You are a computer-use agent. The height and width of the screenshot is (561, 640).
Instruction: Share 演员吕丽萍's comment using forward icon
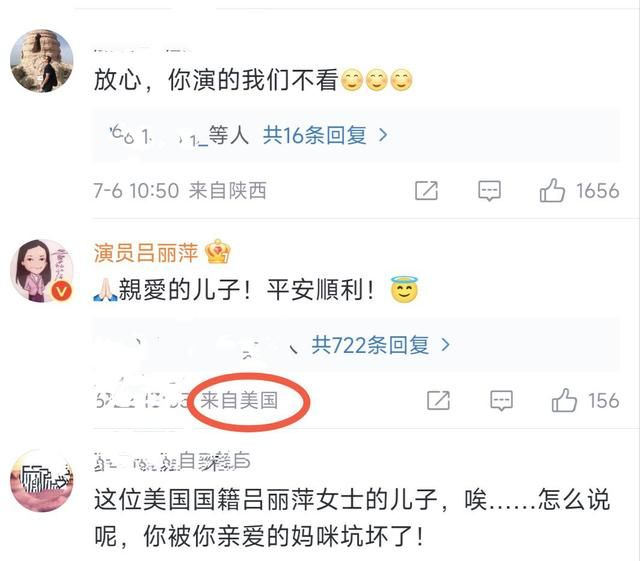click(x=438, y=400)
